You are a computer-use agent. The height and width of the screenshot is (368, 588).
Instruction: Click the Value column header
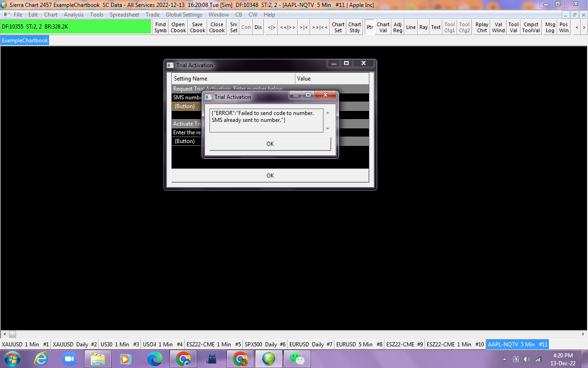(x=332, y=79)
